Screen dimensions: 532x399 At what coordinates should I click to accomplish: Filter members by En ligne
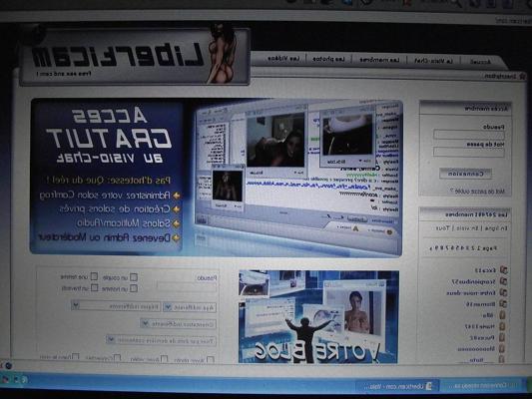496,228
